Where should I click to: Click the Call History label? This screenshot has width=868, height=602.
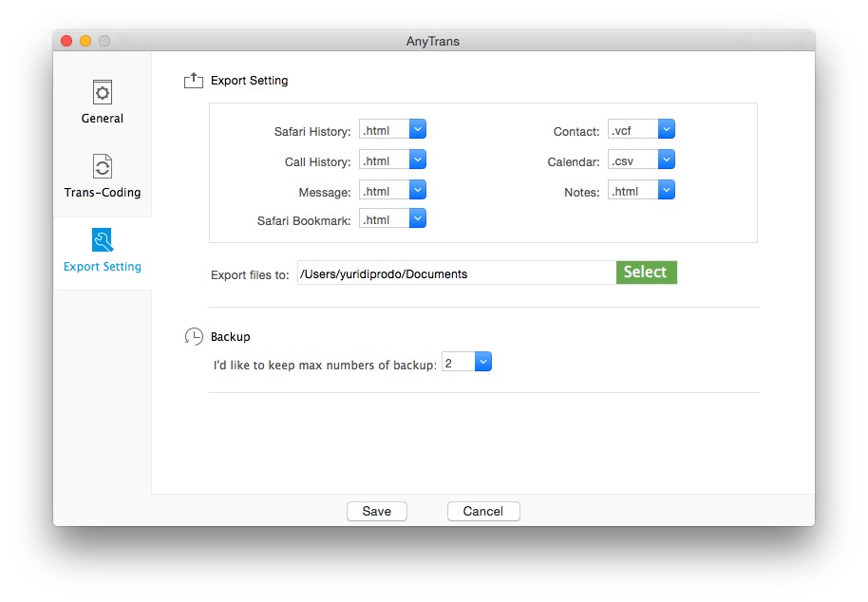click(x=318, y=162)
